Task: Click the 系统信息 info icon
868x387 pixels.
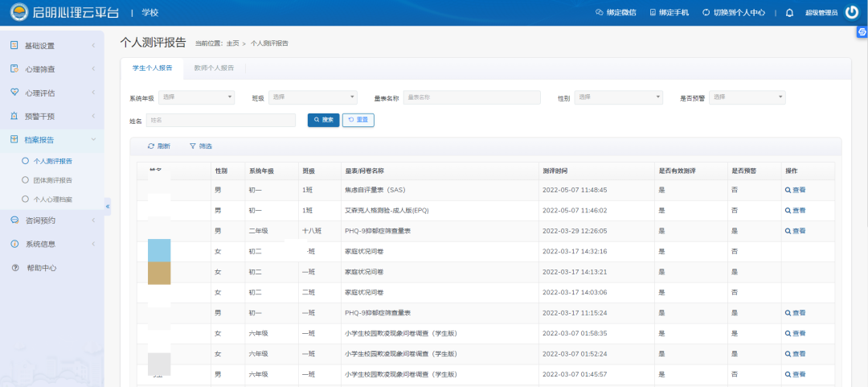Action: [x=14, y=244]
